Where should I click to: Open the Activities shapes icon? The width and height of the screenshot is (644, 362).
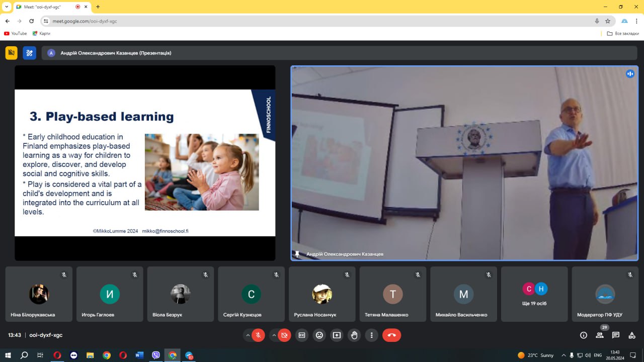[x=632, y=335]
